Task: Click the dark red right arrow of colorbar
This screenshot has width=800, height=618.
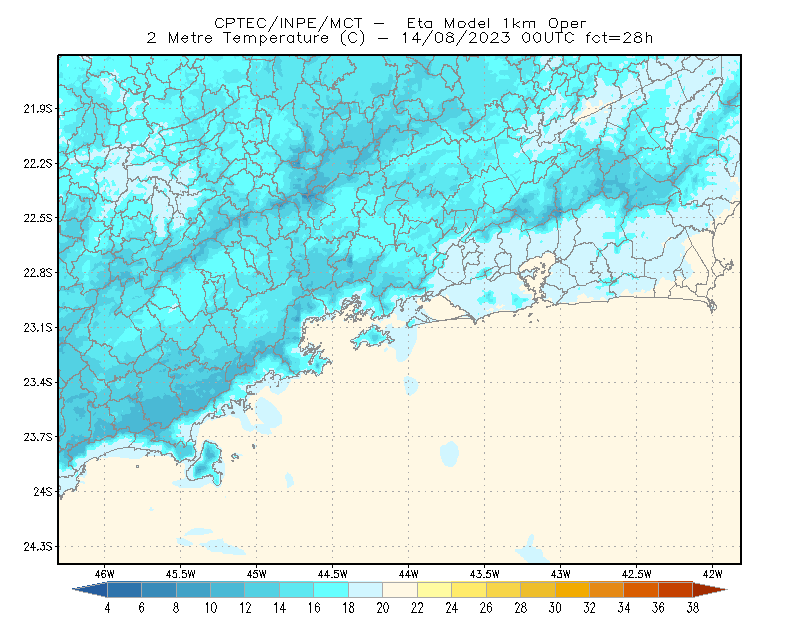Action: [710, 590]
